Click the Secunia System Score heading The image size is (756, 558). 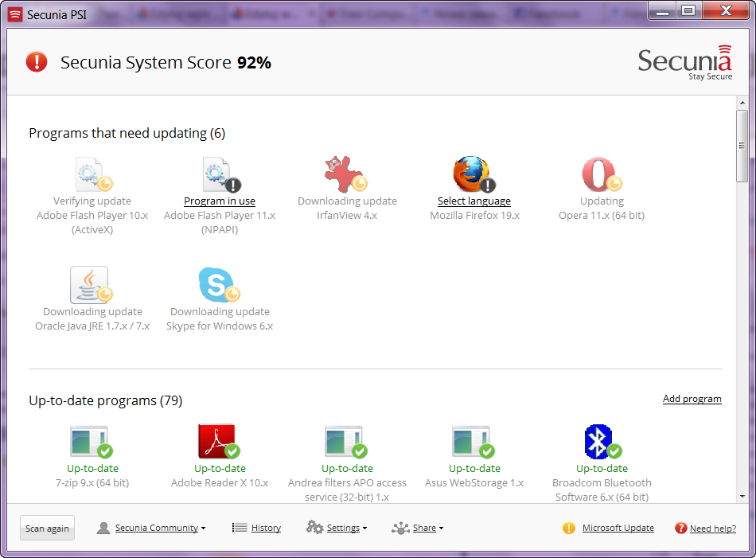(x=166, y=63)
